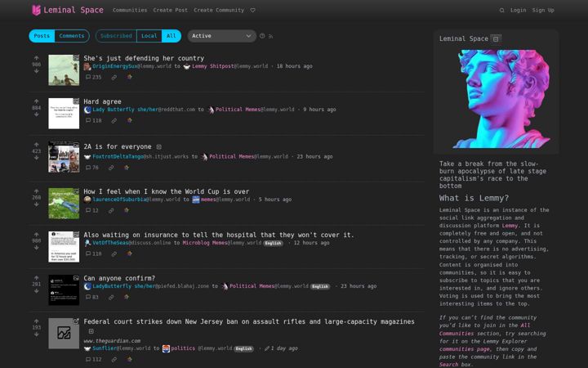Select the Posts view option
Image resolution: width=588 pixels, height=368 pixels.
(x=42, y=36)
